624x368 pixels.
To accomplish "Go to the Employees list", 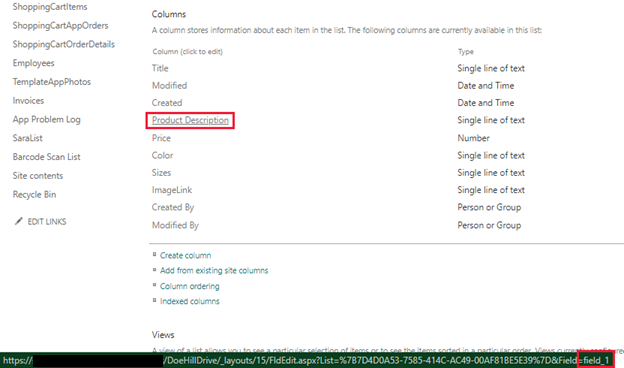I will tap(33, 63).
